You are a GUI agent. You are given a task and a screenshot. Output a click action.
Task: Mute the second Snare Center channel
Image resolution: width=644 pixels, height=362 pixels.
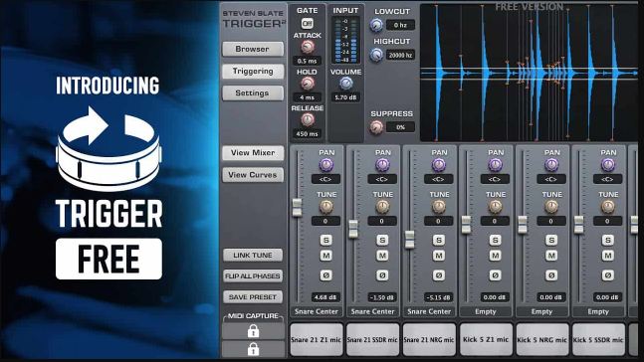click(x=382, y=256)
